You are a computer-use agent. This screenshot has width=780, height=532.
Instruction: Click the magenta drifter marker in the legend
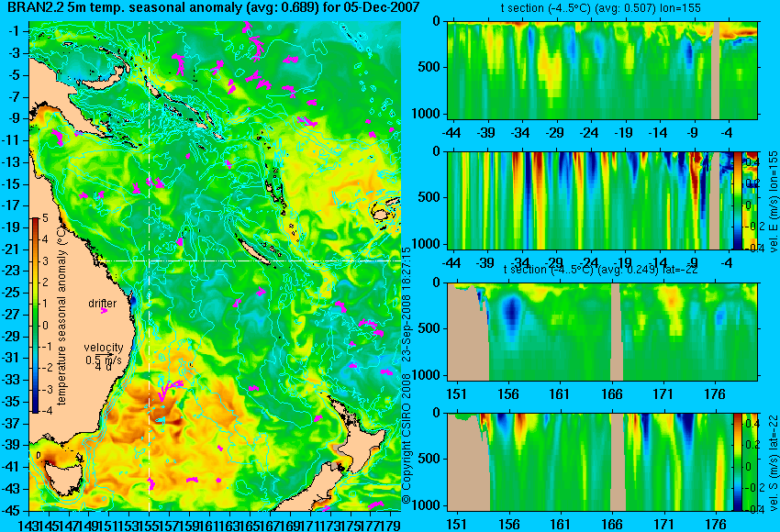point(104,311)
